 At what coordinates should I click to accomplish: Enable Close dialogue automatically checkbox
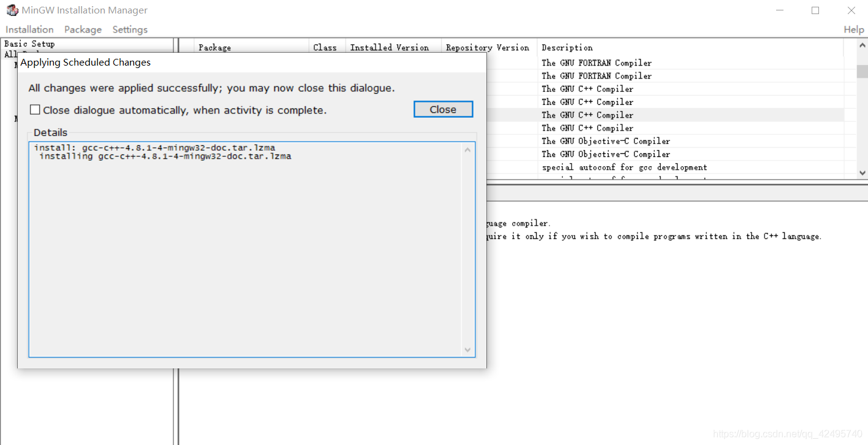pyautogui.click(x=35, y=110)
